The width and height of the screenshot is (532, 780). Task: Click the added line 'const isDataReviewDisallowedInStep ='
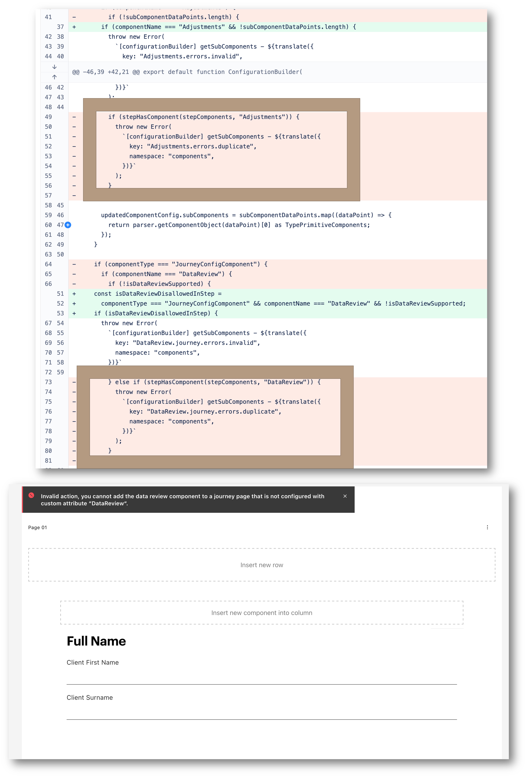[158, 294]
